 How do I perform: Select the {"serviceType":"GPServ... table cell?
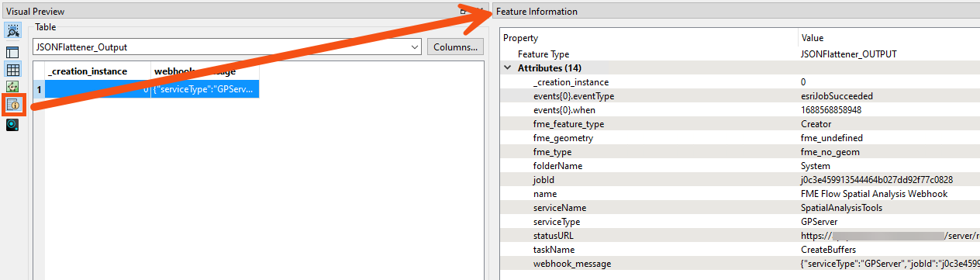tap(205, 89)
